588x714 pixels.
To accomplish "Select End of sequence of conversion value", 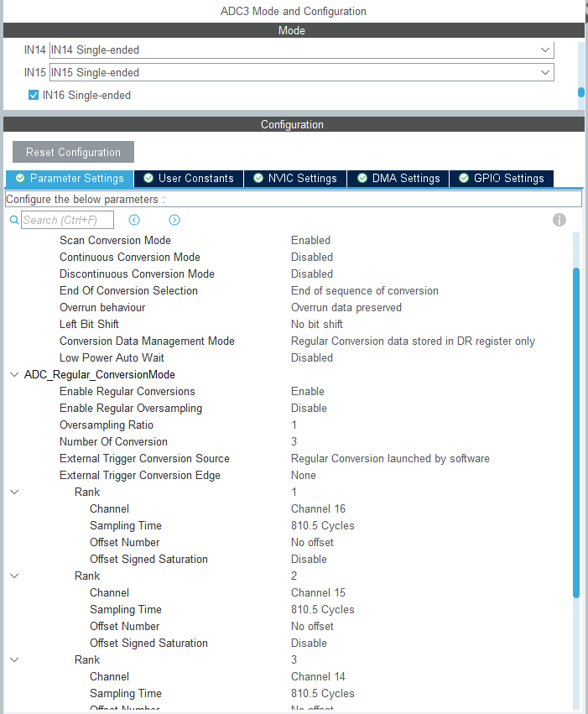I will pos(365,290).
